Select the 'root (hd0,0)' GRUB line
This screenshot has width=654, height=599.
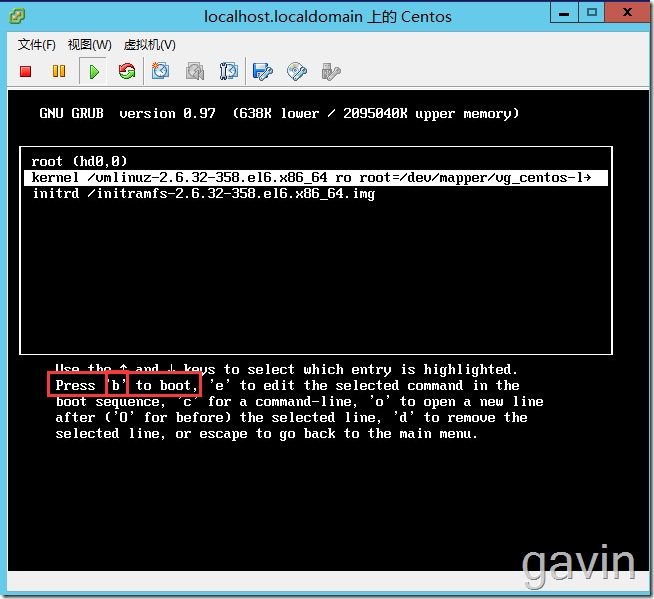(x=79, y=161)
